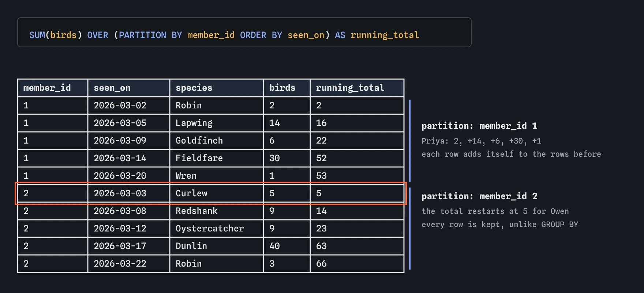Select running_total value 16 in Lapwing row
Screen dimensions: 644x293
(357, 123)
